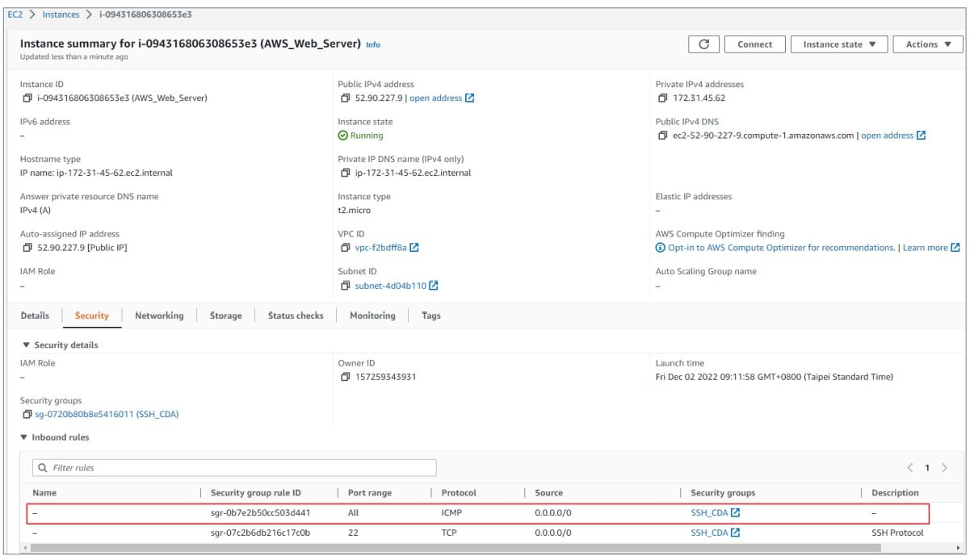The image size is (974, 560).
Task: Click the Compute Optimizer info icon
Action: [x=661, y=248]
